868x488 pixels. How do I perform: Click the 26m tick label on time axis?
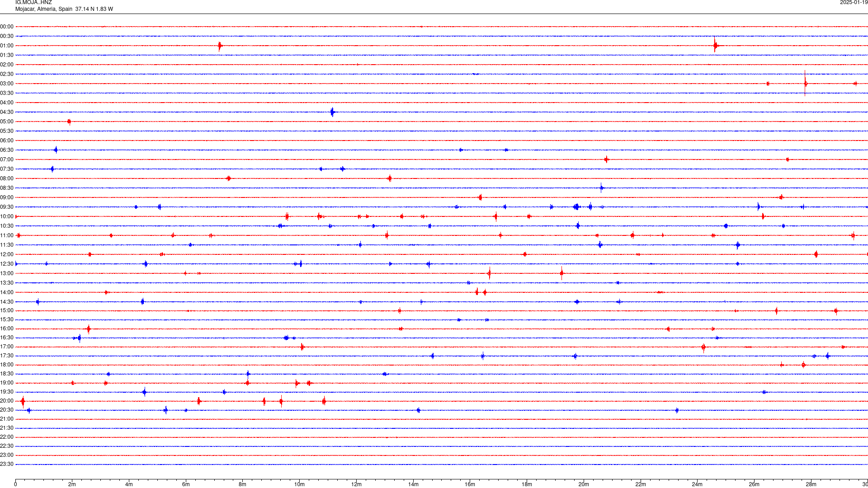point(754,484)
